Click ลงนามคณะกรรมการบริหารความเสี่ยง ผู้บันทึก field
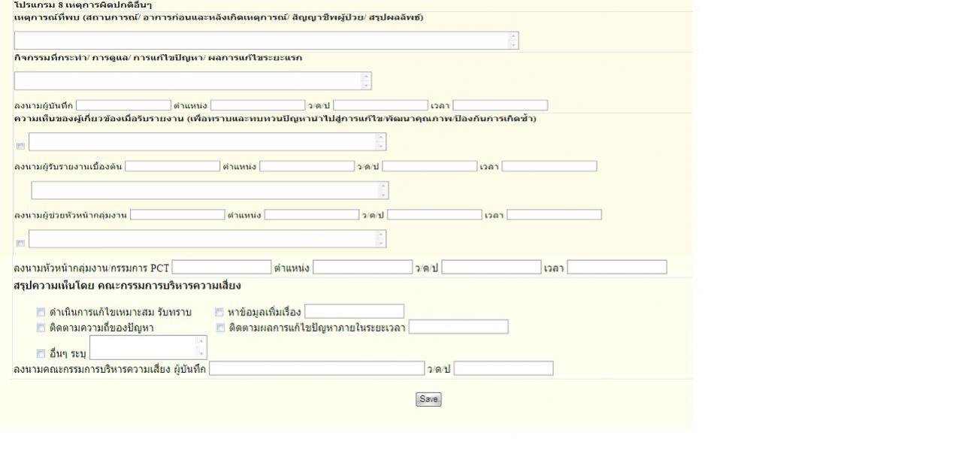The height and width of the screenshot is (457, 980). pyautogui.click(x=316, y=368)
